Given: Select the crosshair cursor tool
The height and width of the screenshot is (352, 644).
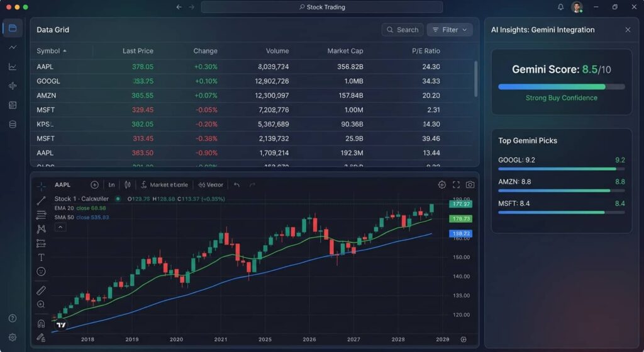Looking at the screenshot, I should pos(41,186).
